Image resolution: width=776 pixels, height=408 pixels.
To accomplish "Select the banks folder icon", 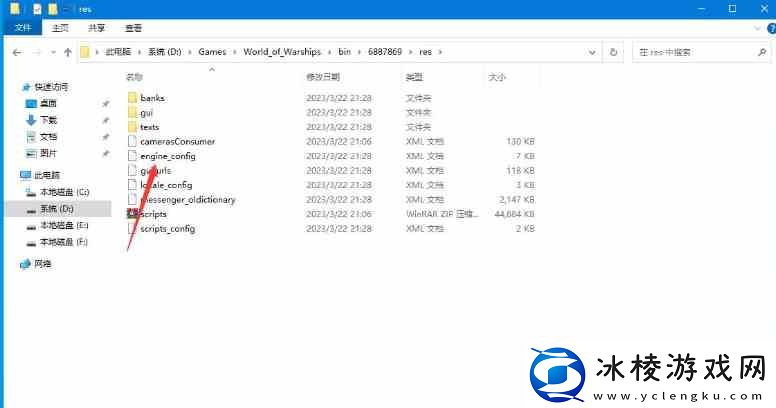I will coord(132,98).
